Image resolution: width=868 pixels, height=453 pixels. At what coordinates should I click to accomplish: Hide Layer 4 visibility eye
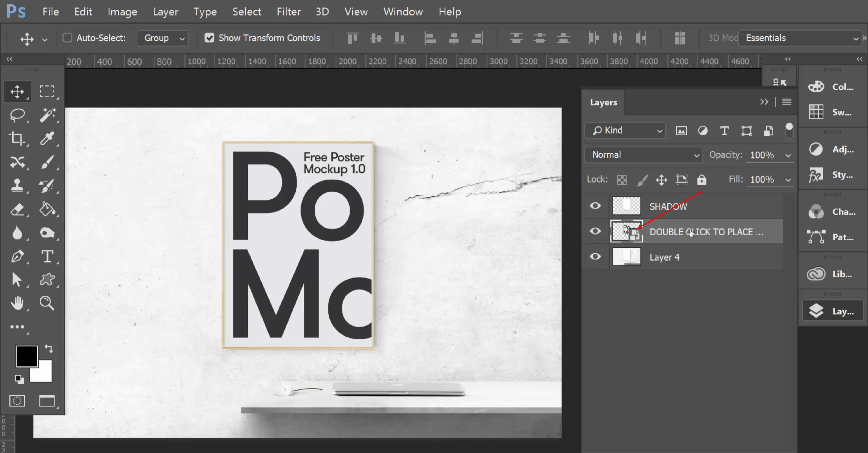[x=595, y=256]
